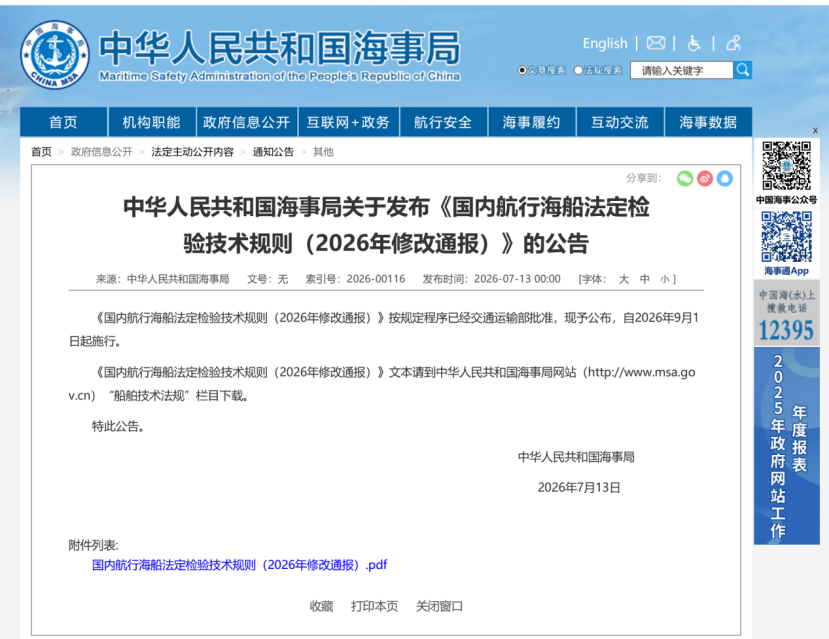Click the 来源: 中华人民共和国海事局 text
Viewport: 829px width, 639px height.
(x=162, y=279)
